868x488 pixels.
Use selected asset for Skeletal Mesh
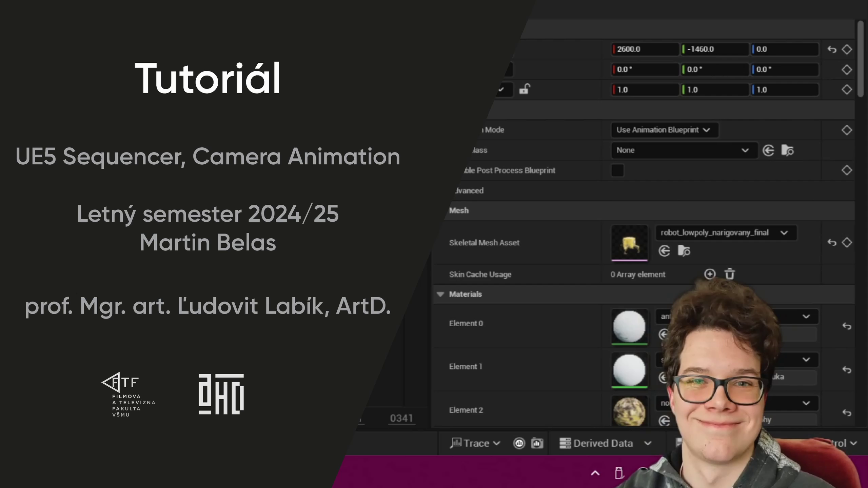(x=664, y=251)
